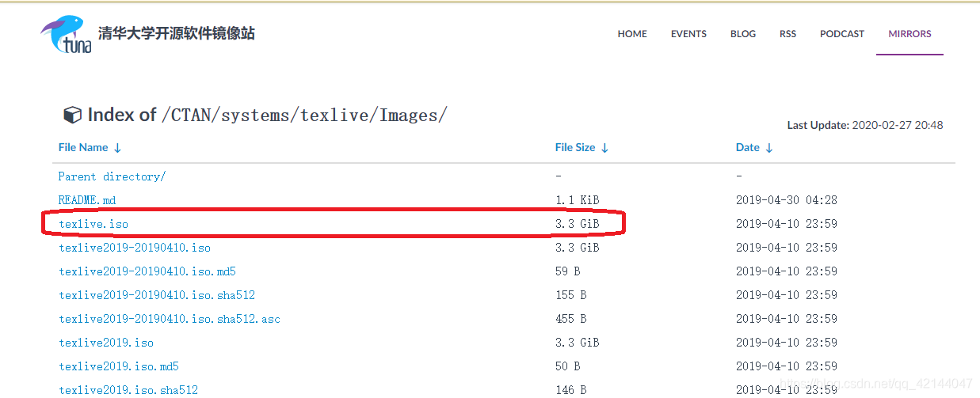Open the HOME nav item
This screenshot has width=980, height=398.
tap(632, 34)
